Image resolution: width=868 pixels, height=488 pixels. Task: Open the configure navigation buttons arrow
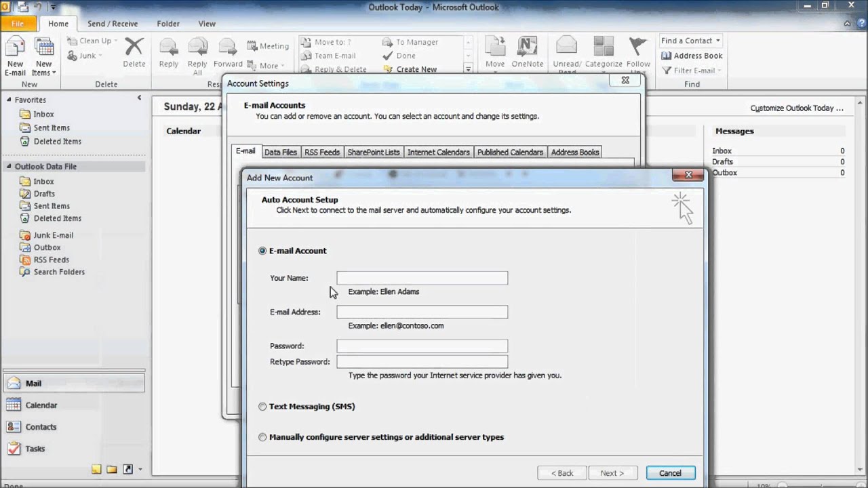coord(140,469)
